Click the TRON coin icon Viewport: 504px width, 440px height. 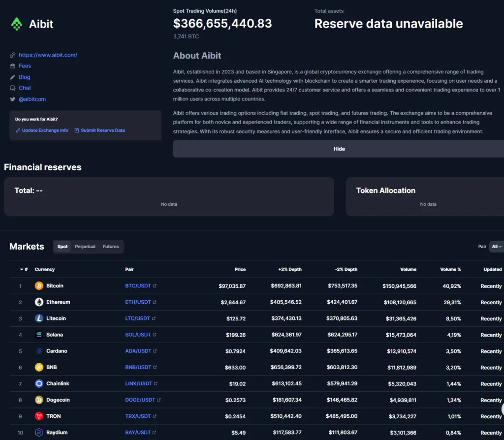[39, 416]
